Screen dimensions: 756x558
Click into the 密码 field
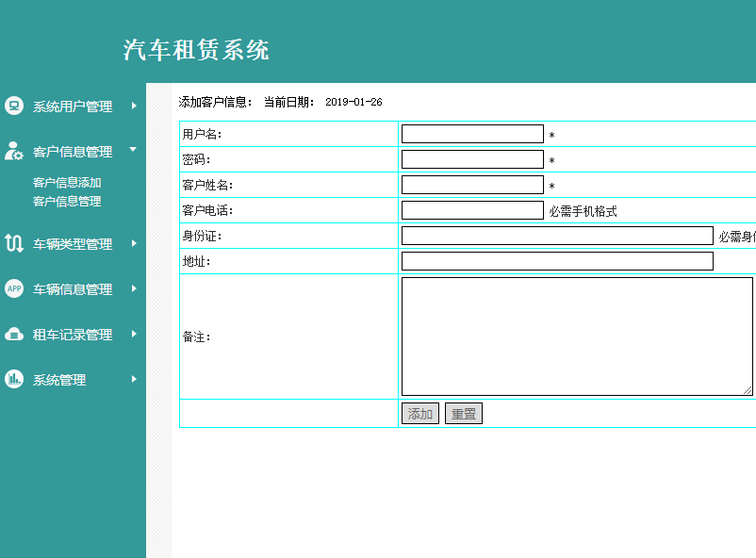point(472,159)
